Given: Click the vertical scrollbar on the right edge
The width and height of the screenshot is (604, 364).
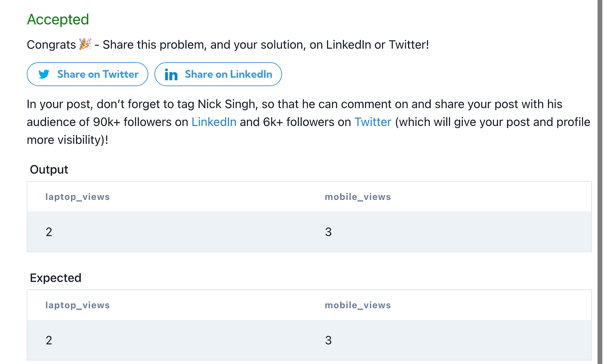Looking at the screenshot, I should [x=600, y=182].
